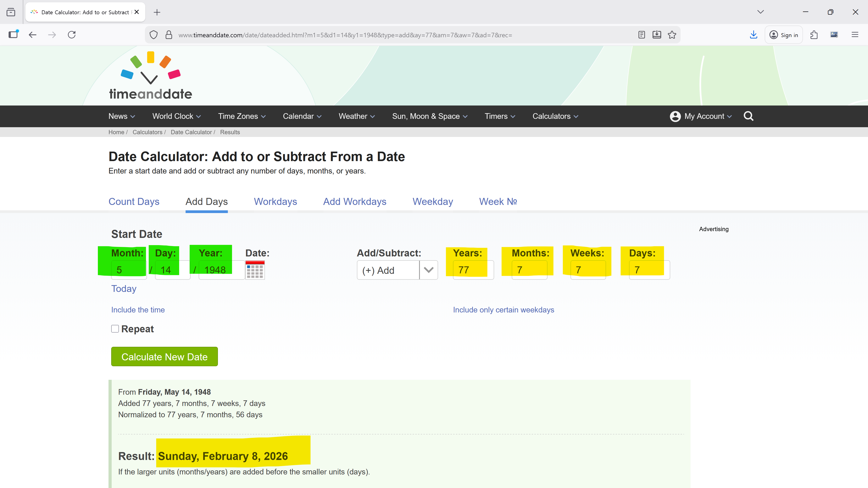This screenshot has height=488, width=868.
Task: Bookmark this page with star icon
Action: (672, 35)
